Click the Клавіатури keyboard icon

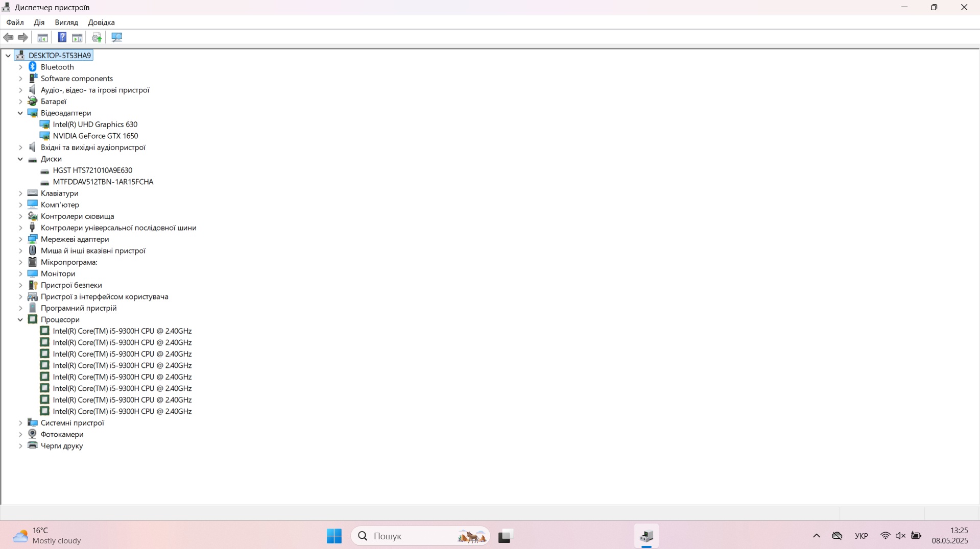click(33, 193)
